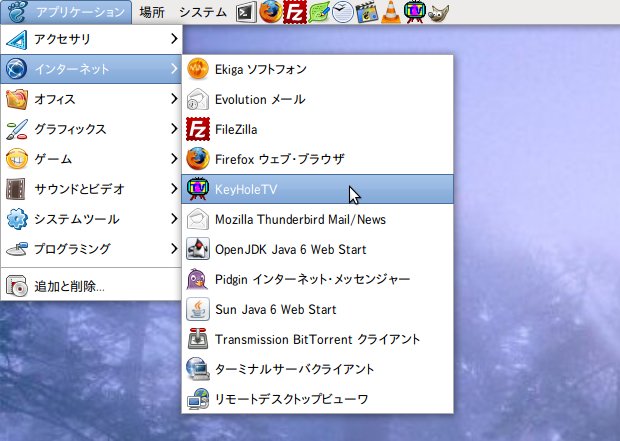Launch Transmission BitTorrent クライアント
620x441 pixels.
click(318, 339)
